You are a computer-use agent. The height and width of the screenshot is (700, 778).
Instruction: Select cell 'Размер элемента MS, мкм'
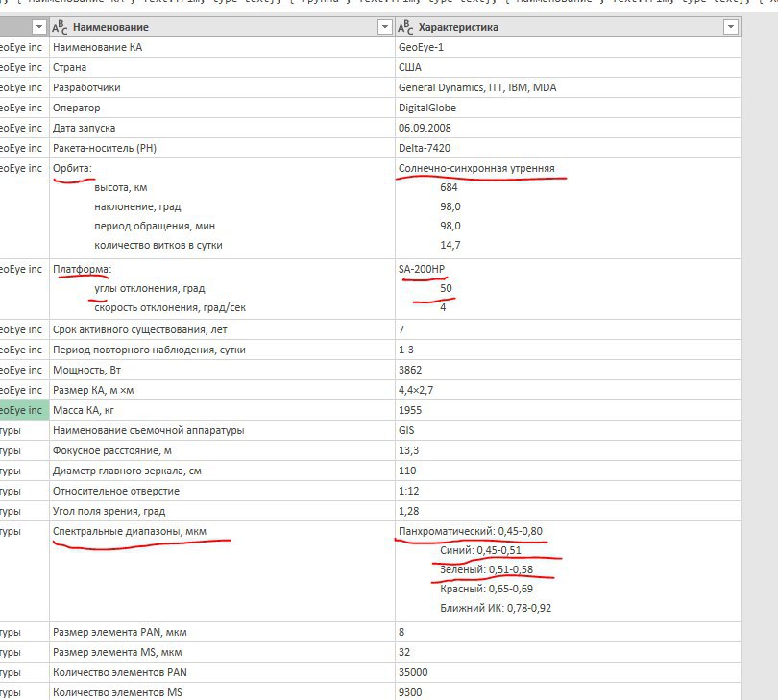(222, 653)
